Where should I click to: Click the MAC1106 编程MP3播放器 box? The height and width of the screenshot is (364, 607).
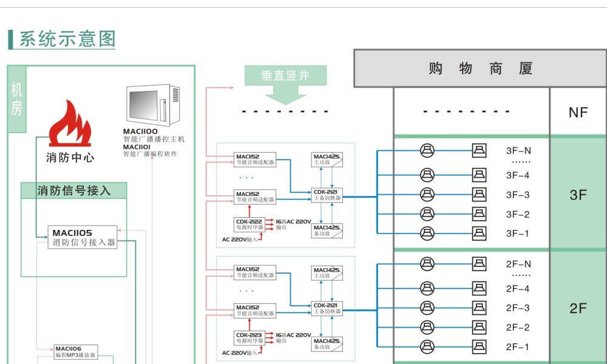76,352
